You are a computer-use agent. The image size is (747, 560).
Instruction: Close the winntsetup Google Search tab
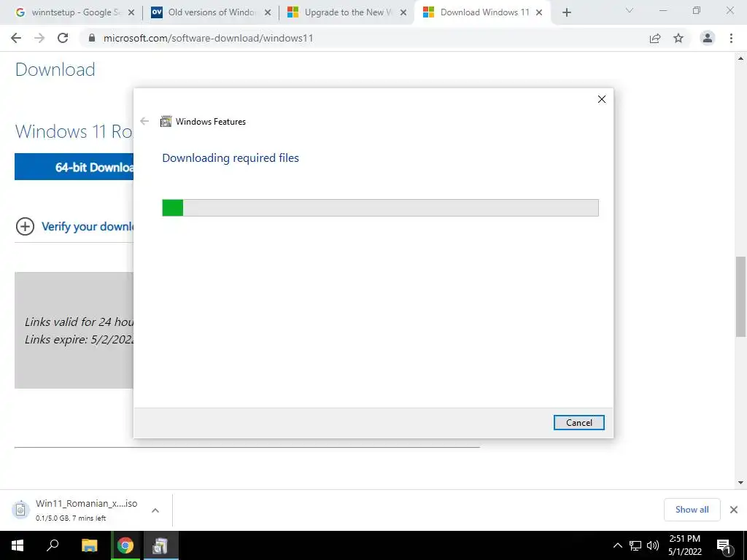[131, 12]
